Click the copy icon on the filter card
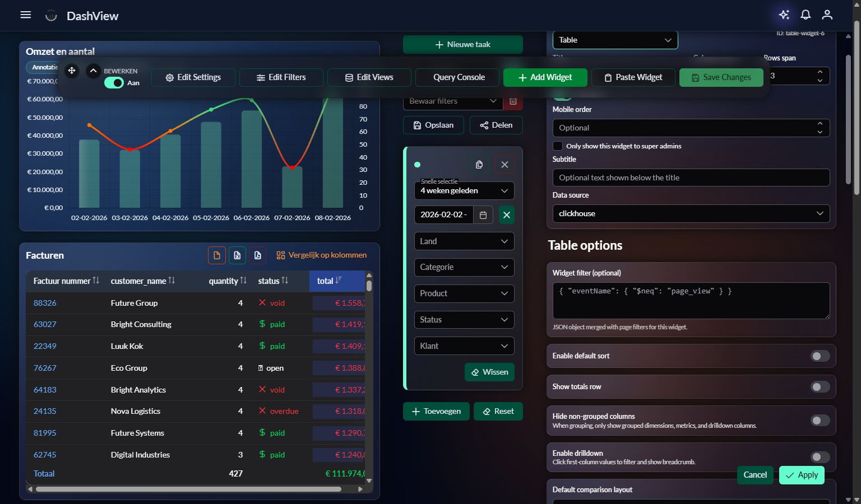Screen dimensions: 861x504 click(x=479, y=164)
